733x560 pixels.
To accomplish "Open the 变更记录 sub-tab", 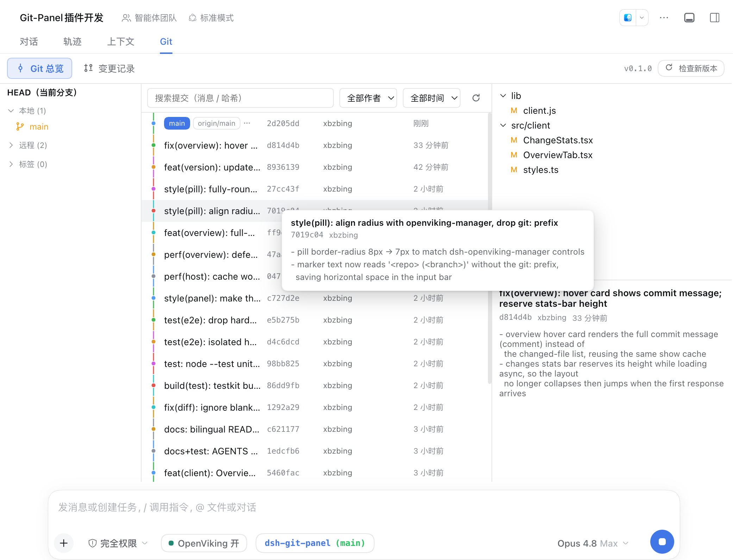I will click(x=109, y=68).
